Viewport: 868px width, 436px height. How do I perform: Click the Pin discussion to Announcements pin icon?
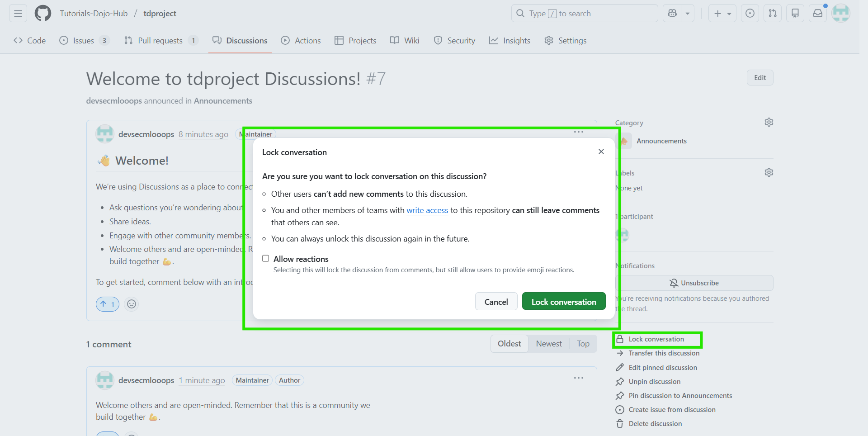point(620,395)
